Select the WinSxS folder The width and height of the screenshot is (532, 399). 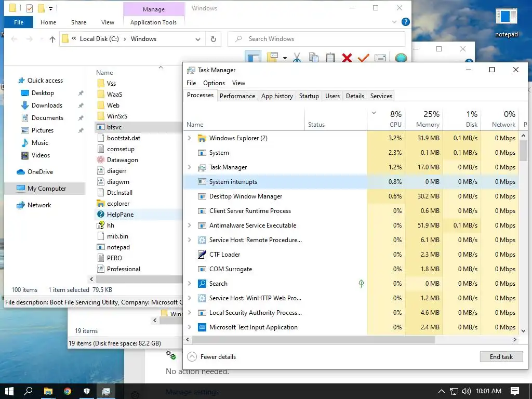pyautogui.click(x=117, y=116)
